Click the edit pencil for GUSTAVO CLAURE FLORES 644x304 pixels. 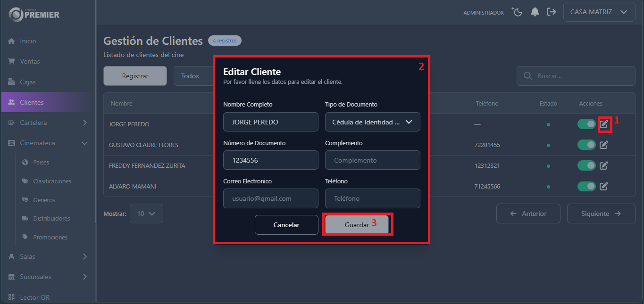pos(603,145)
